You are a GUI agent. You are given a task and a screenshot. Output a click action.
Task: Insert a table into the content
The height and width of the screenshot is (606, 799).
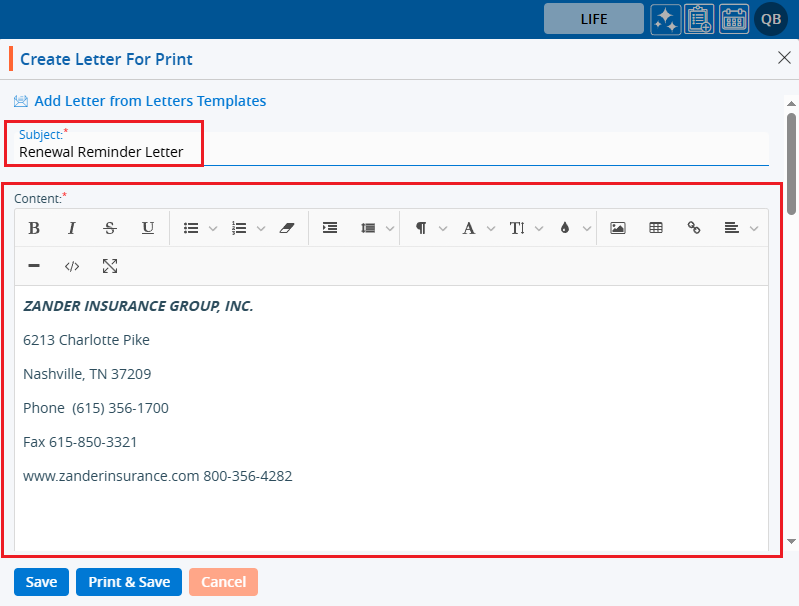pyautogui.click(x=656, y=228)
